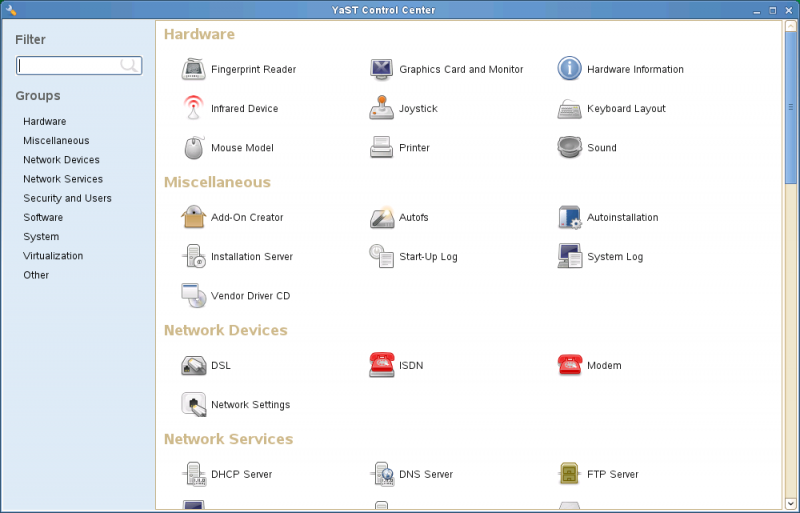Click the vertical scrollbar thumb
Image resolution: width=800 pixels, height=513 pixels.
[790, 107]
